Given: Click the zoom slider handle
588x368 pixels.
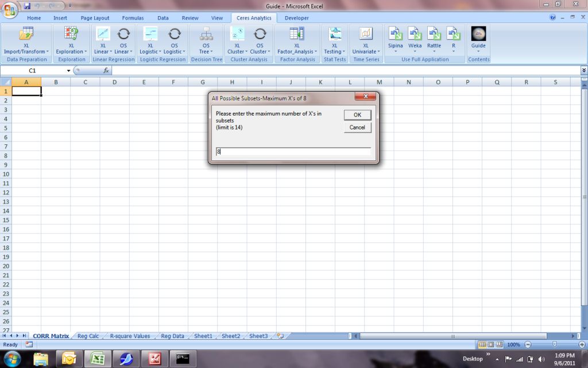Looking at the screenshot, I should point(555,344).
